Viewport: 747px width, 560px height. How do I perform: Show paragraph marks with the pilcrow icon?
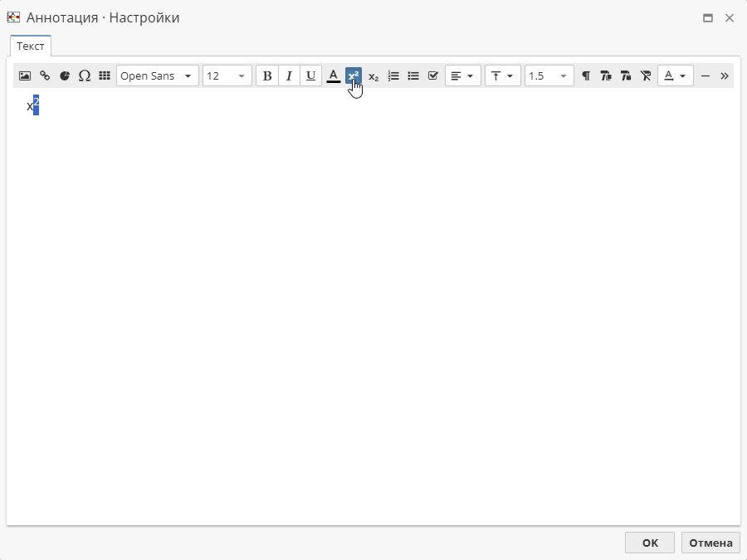click(x=585, y=75)
